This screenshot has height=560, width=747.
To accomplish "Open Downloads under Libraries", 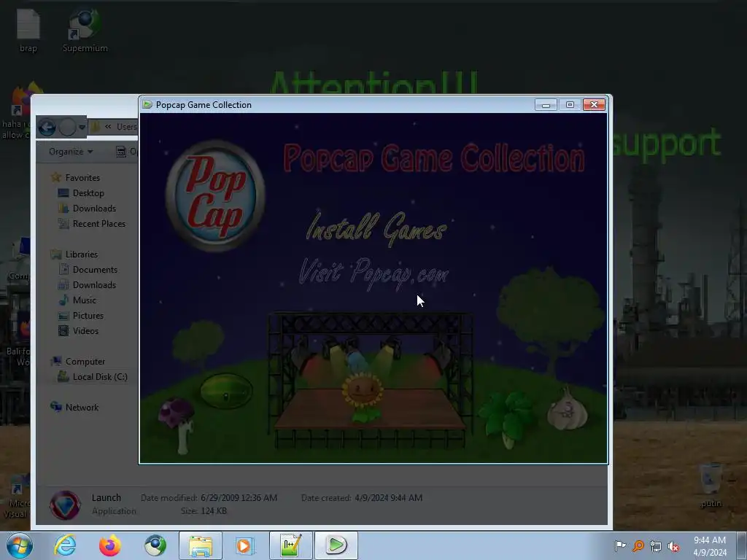I will (87, 285).
